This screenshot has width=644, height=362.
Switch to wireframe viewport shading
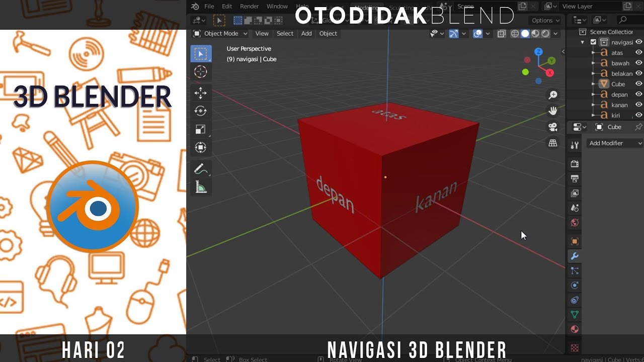pos(515,34)
